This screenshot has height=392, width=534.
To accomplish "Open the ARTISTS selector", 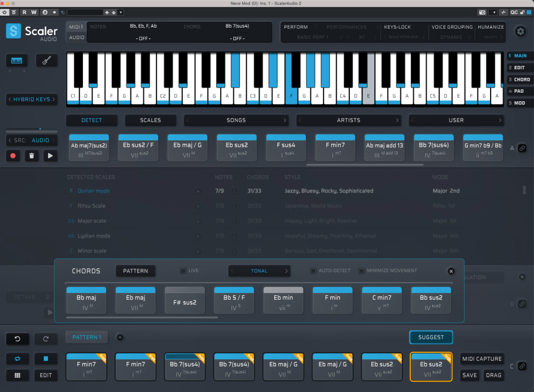I will (x=349, y=120).
